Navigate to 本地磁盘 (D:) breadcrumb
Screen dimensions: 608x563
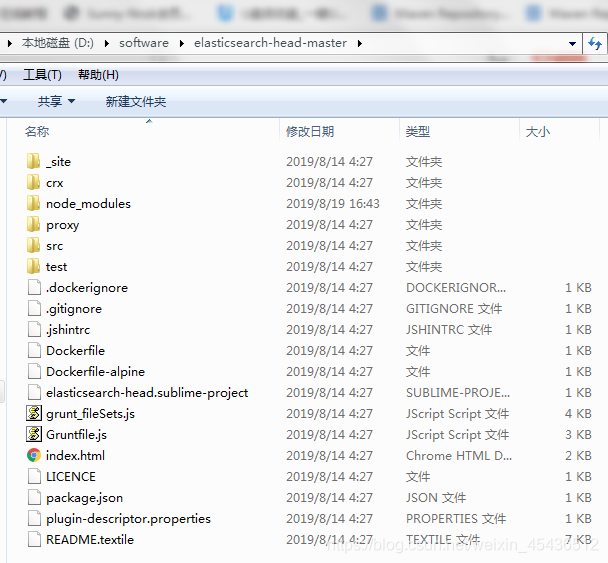pyautogui.click(x=58, y=43)
